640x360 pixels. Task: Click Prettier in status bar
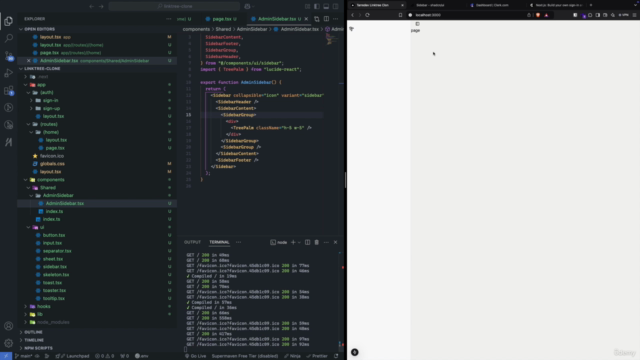pos(317,356)
